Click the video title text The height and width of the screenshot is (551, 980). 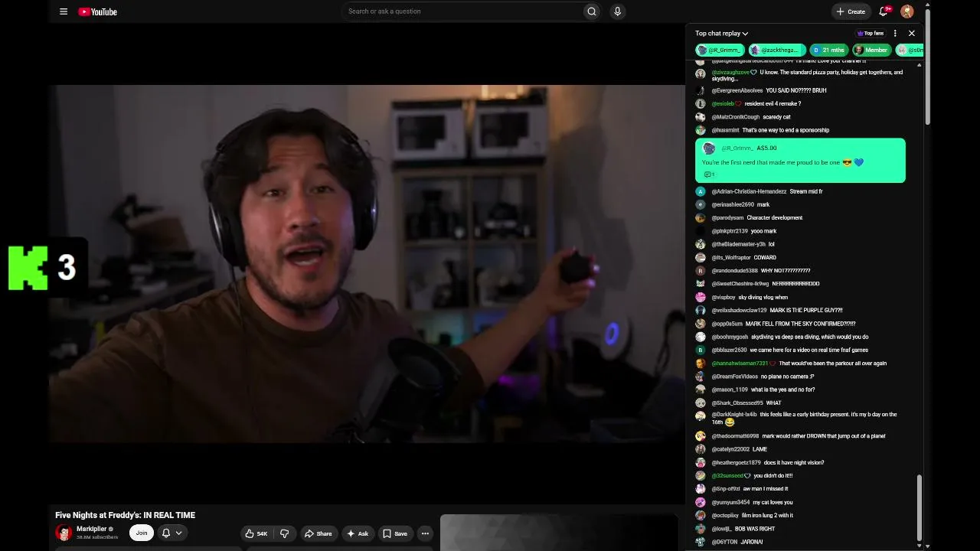pyautogui.click(x=126, y=515)
